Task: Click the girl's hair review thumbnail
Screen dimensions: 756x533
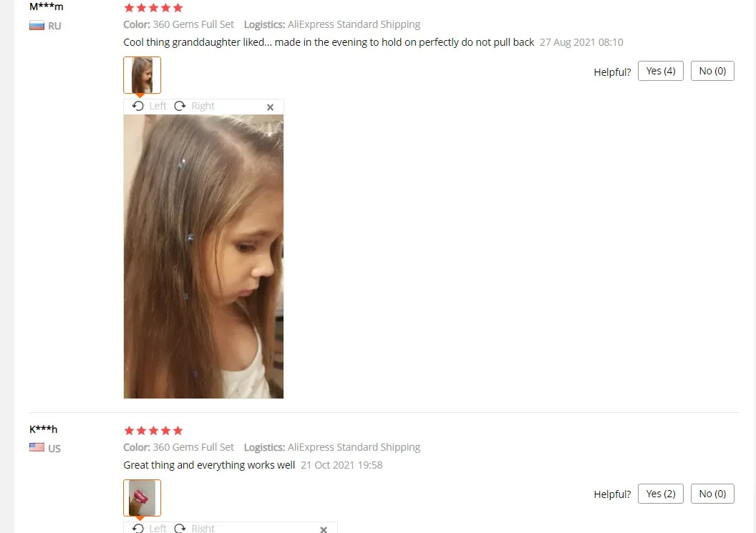Action: click(142, 75)
